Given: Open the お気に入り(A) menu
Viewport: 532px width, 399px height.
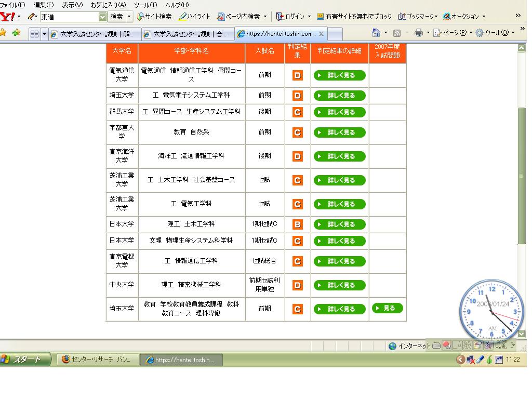Looking at the screenshot, I should tap(108, 5).
